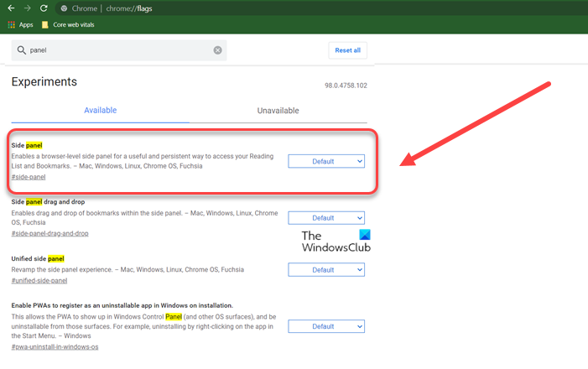Click the 'Unified side panel' flag title

pos(38,258)
